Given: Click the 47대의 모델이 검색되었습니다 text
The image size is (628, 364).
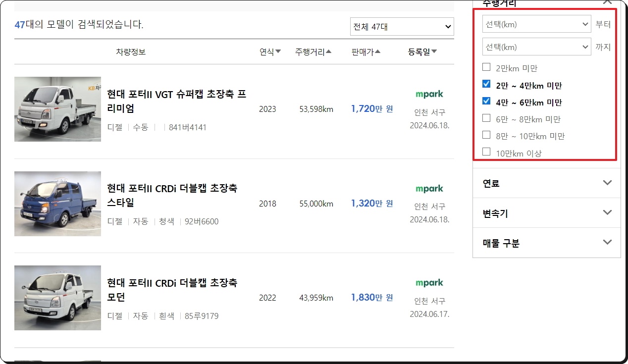Looking at the screenshot, I should (79, 24).
